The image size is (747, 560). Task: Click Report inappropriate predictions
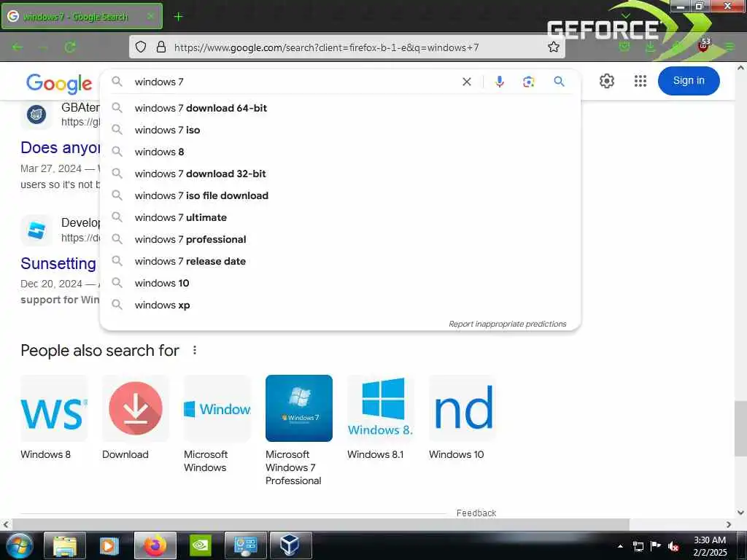coord(508,324)
